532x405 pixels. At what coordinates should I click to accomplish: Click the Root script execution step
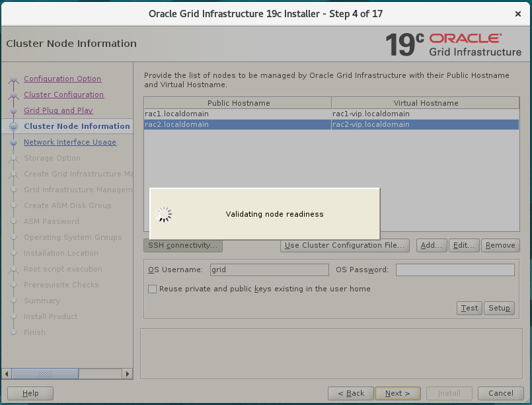click(63, 269)
